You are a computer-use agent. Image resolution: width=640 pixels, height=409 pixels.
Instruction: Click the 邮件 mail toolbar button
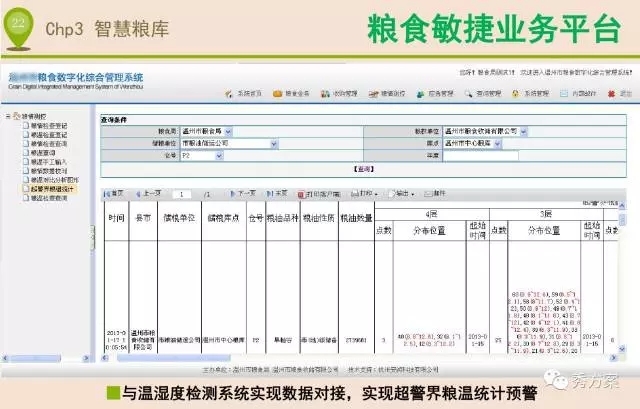[435, 193]
